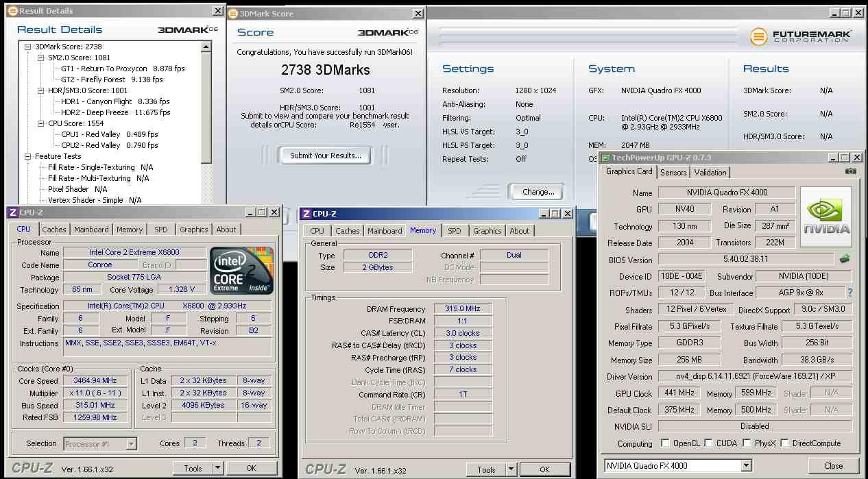Click OK in the CPU-Z Memory window
Viewport: 868px width, 479px height.
click(x=544, y=469)
